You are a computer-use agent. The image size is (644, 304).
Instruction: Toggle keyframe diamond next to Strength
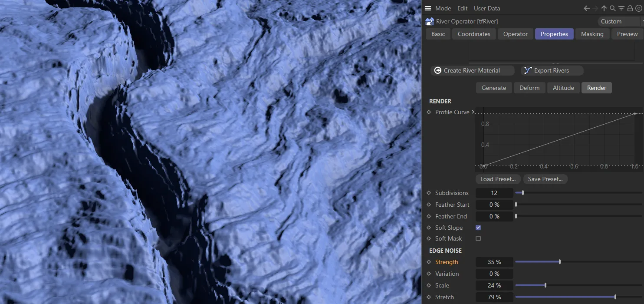click(429, 262)
